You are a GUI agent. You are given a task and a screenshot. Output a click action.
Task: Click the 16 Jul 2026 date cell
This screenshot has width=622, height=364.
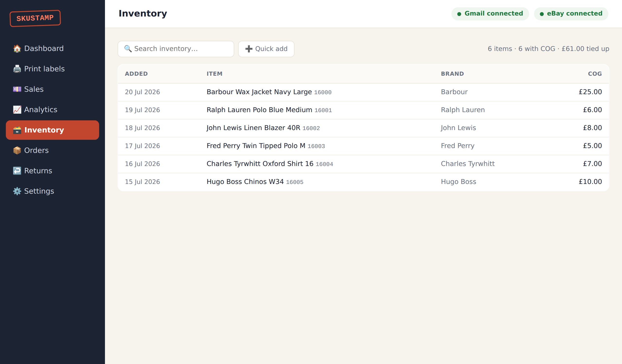point(142,164)
